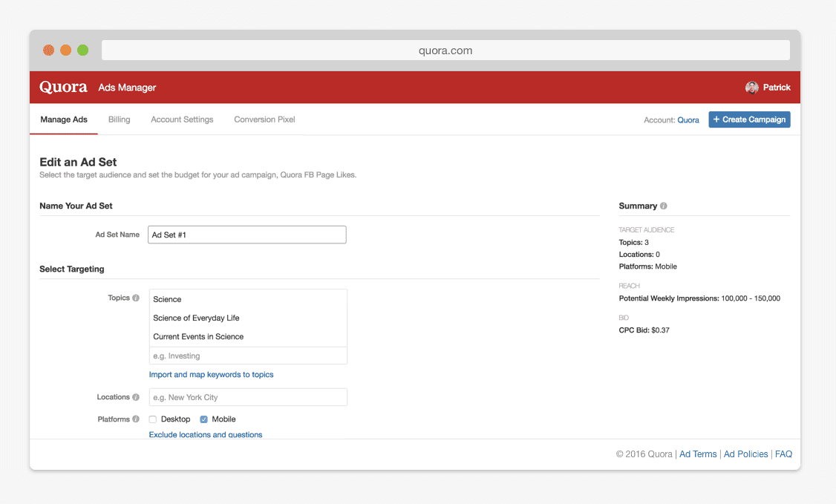Go to the Conversion Pixel tab
Image resolution: width=836 pixels, height=504 pixels.
click(x=264, y=120)
